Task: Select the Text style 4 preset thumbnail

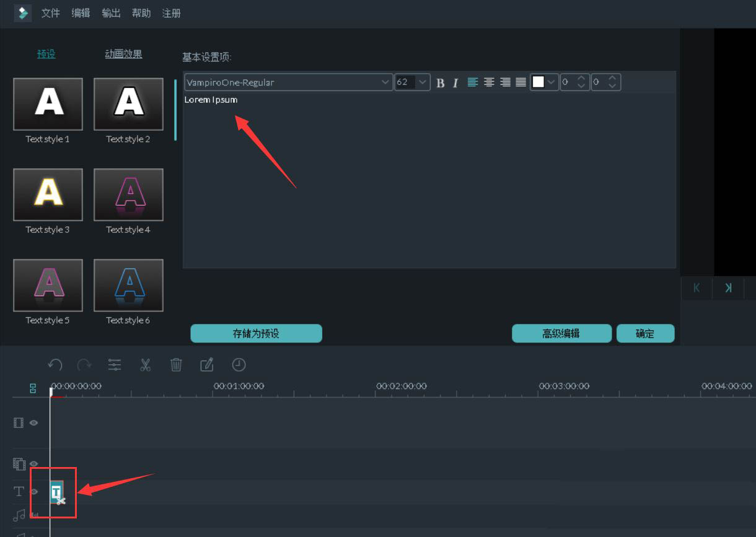Action: click(128, 194)
